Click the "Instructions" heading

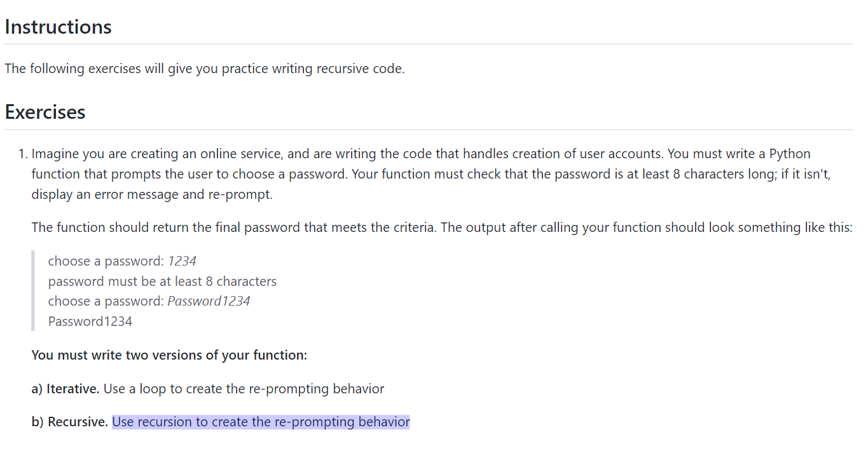[58, 27]
